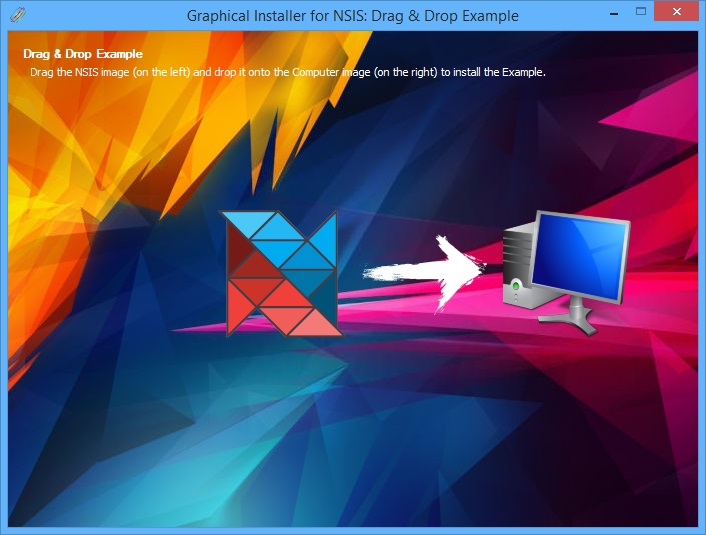Click the 'Drag & Drop Example' heading

(x=83, y=54)
